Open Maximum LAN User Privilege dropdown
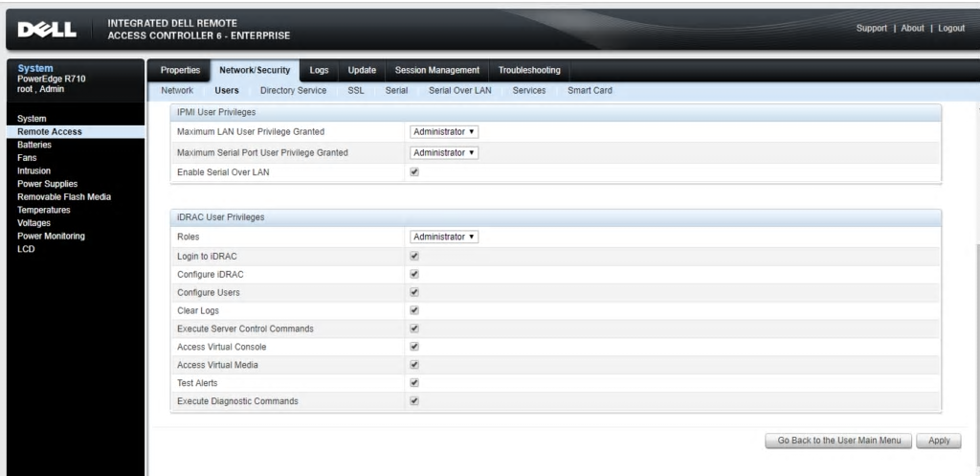 tap(443, 131)
